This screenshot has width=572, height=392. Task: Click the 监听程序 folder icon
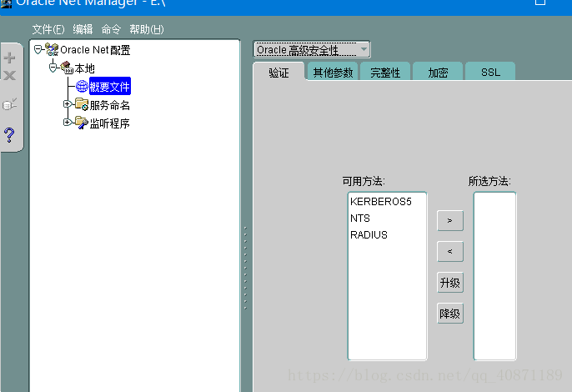click(x=82, y=123)
